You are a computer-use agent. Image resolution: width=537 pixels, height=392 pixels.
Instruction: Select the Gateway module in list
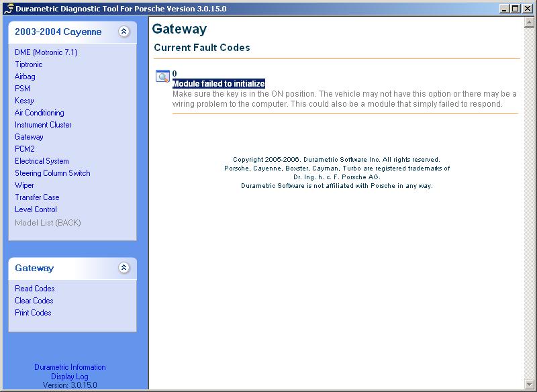click(29, 137)
